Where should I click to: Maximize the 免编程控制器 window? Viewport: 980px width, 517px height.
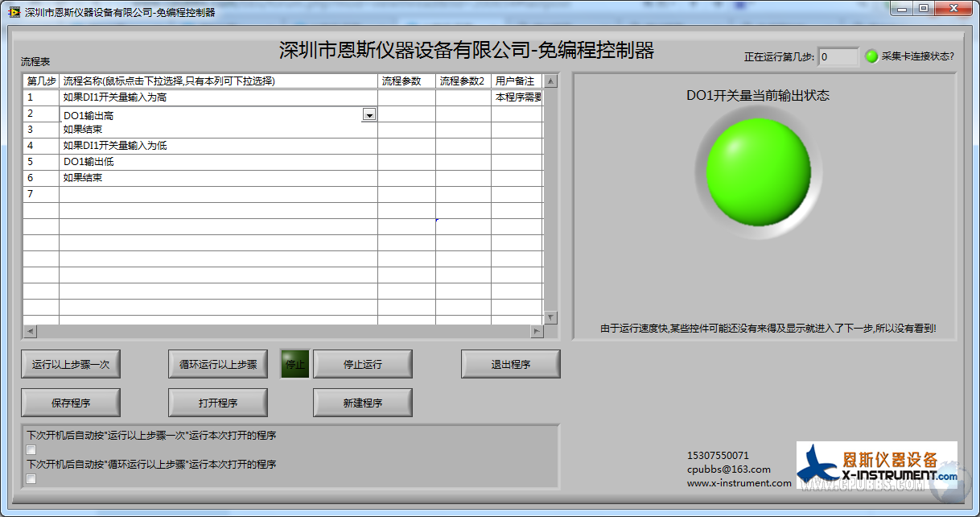point(924,8)
